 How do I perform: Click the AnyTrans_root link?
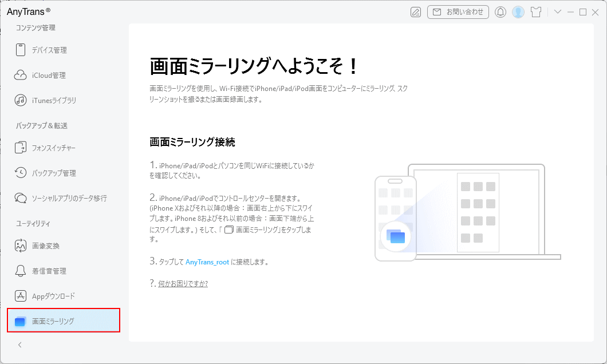[x=207, y=262]
